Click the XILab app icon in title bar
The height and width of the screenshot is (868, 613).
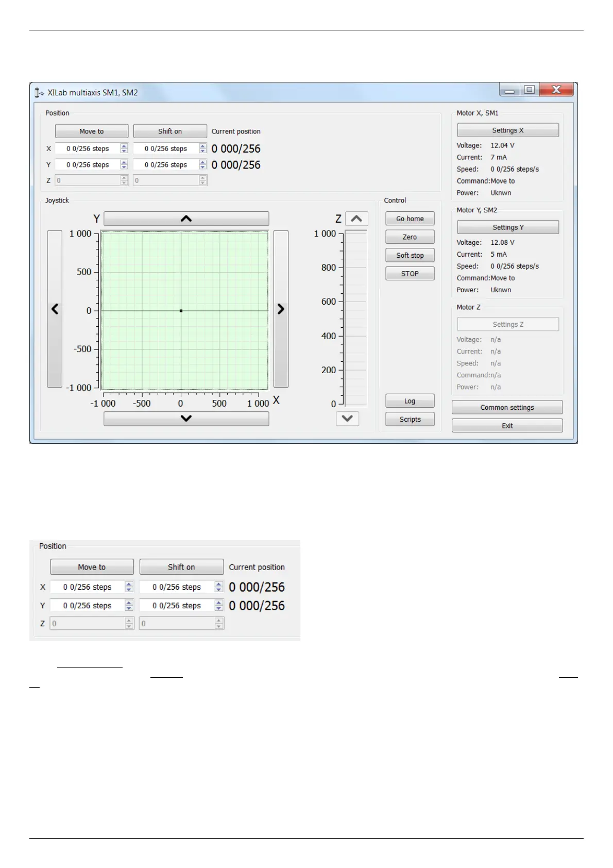tap(39, 93)
